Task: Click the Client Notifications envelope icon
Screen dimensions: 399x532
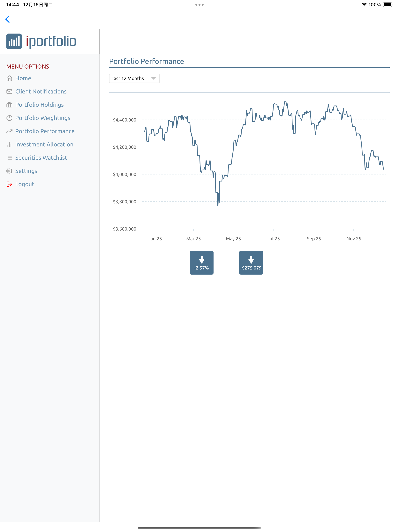Action: click(x=9, y=92)
